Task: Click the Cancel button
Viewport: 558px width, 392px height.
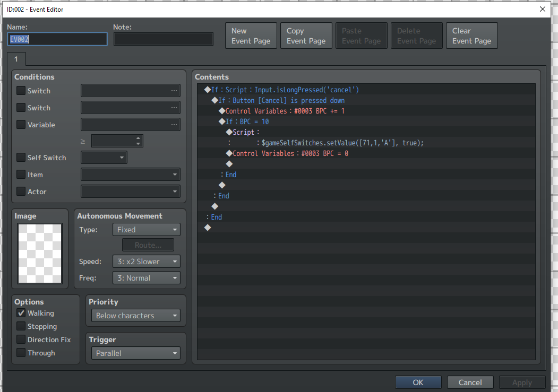Action: coord(470,382)
